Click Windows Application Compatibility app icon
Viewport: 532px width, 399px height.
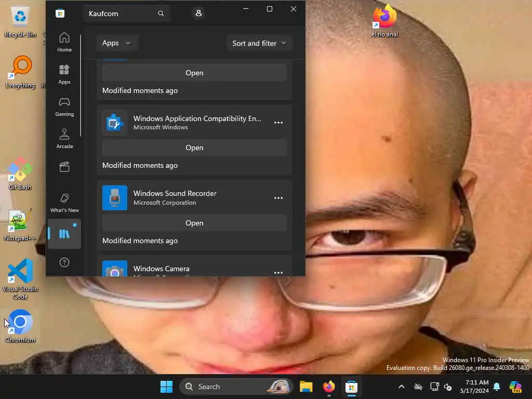(x=115, y=123)
